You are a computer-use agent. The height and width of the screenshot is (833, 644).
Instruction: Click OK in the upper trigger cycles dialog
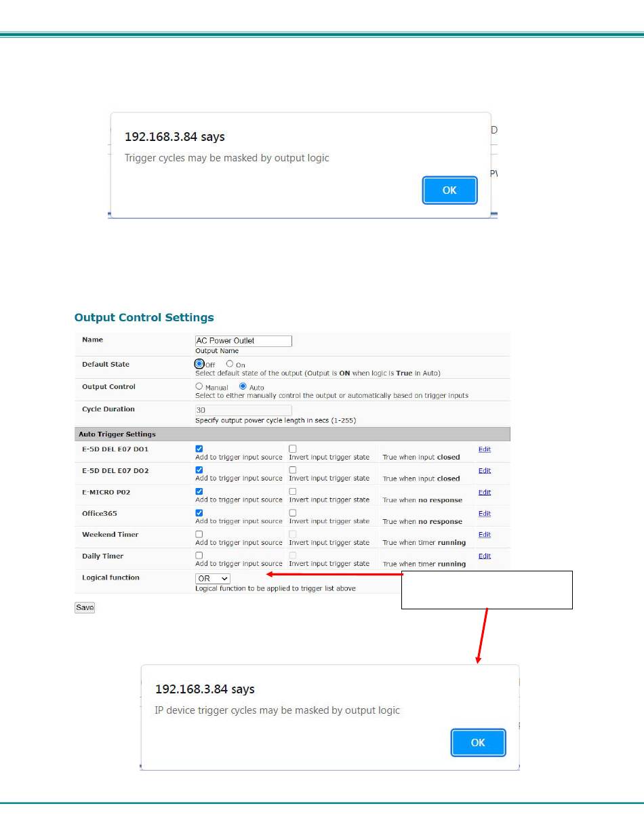coord(449,190)
